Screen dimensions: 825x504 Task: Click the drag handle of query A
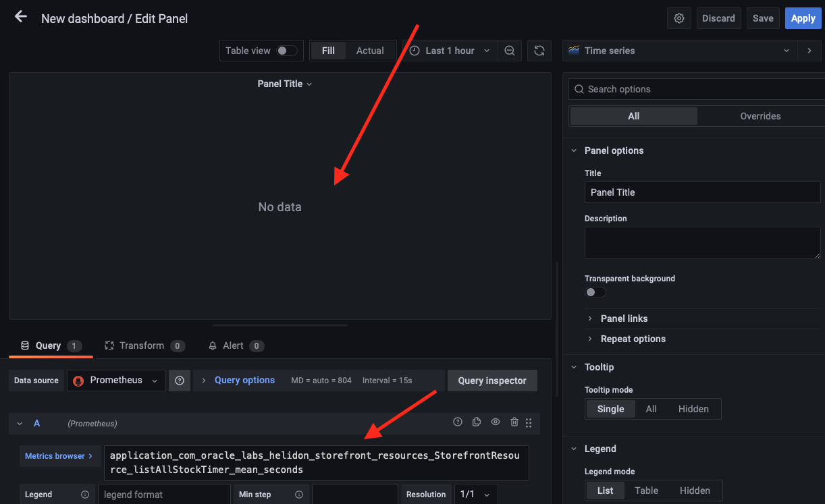point(529,423)
